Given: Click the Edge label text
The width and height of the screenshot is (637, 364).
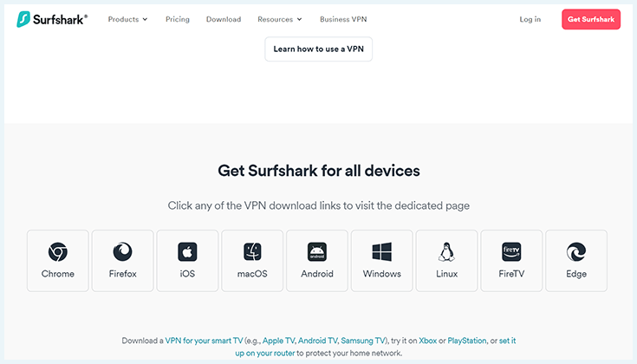Looking at the screenshot, I should pos(576,274).
